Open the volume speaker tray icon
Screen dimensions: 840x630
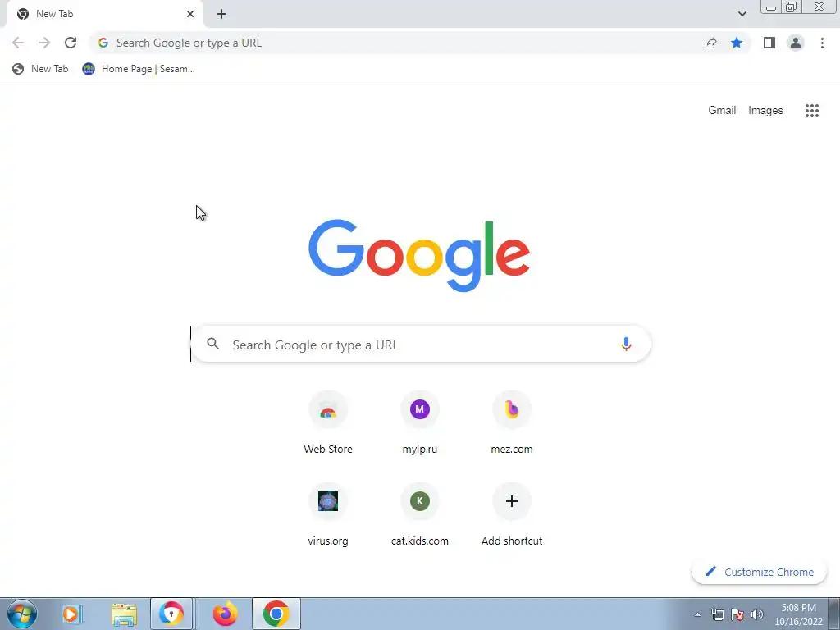pos(756,614)
